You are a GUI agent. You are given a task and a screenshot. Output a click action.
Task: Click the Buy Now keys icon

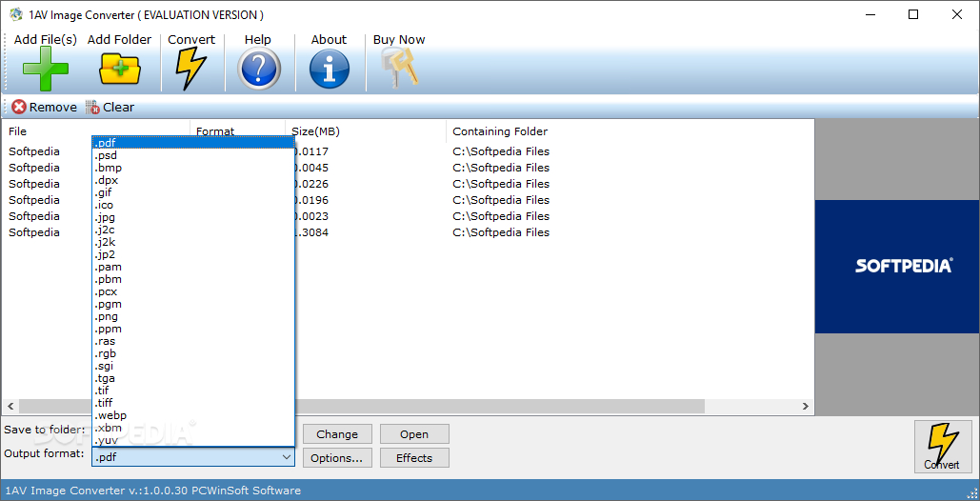coord(400,68)
